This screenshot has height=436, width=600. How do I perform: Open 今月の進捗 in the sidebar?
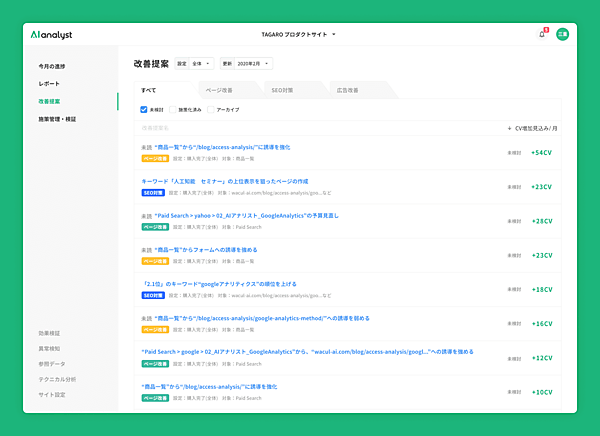(52, 66)
